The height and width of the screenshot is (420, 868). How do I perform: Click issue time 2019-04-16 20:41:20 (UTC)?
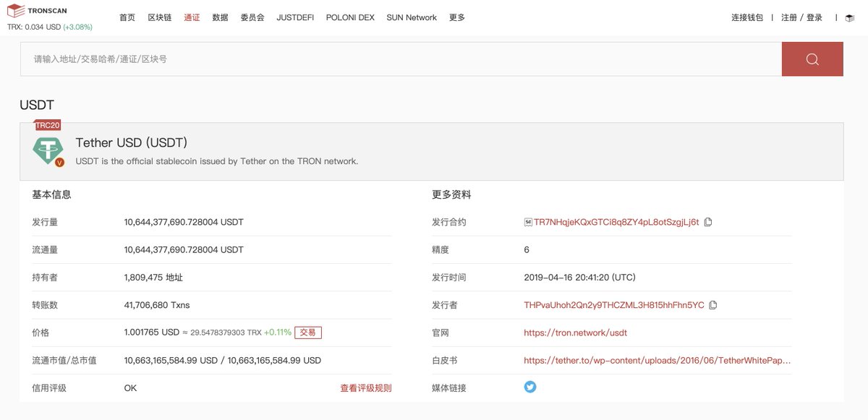coord(580,278)
